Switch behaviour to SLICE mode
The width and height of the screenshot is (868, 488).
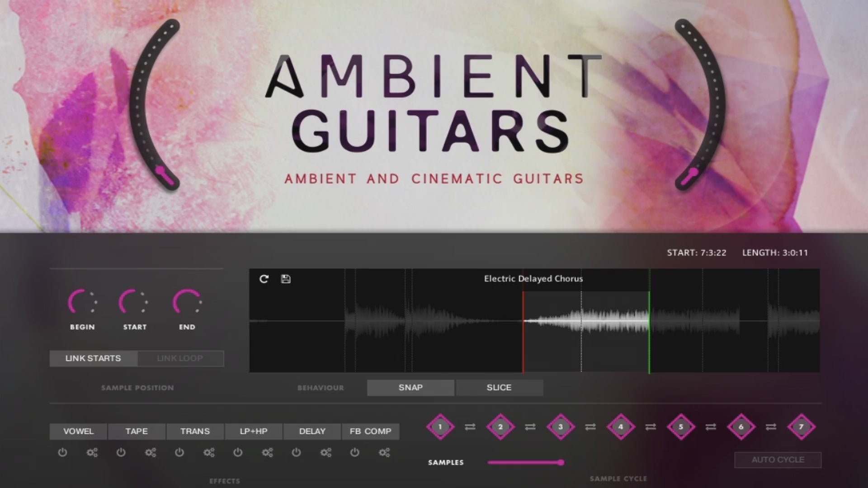pos(499,388)
